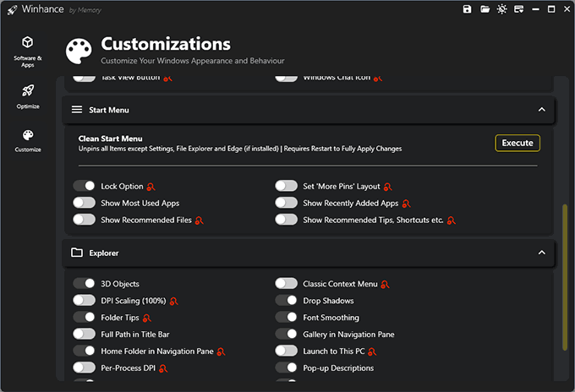Click the open folder icon in title bar

tap(485, 9)
